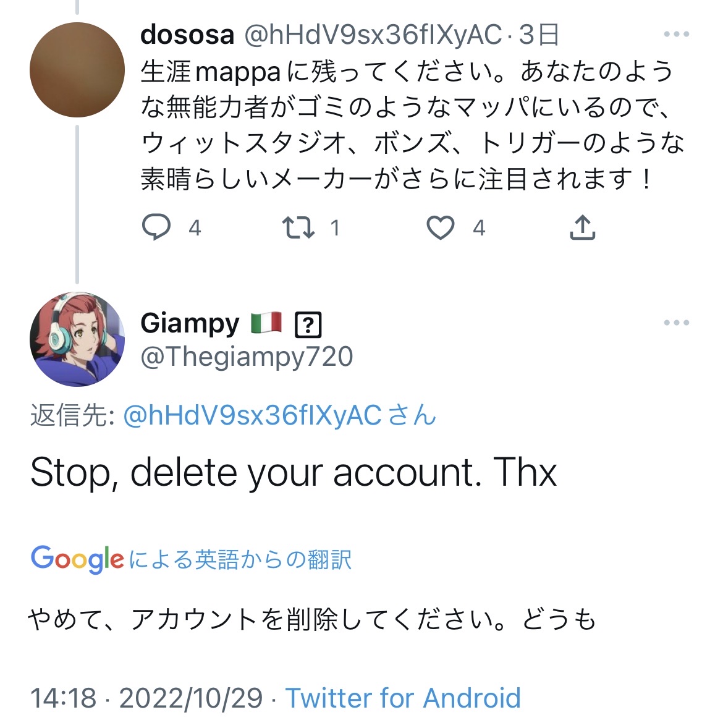Open dososa's brown profile avatar
Viewport: 723px width, 728px height.
[x=77, y=70]
